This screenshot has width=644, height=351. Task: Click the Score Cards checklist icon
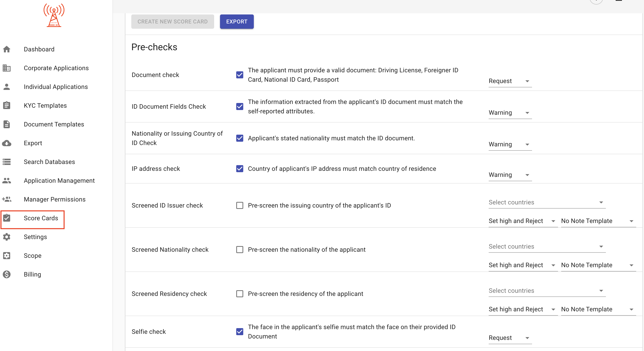(7, 218)
